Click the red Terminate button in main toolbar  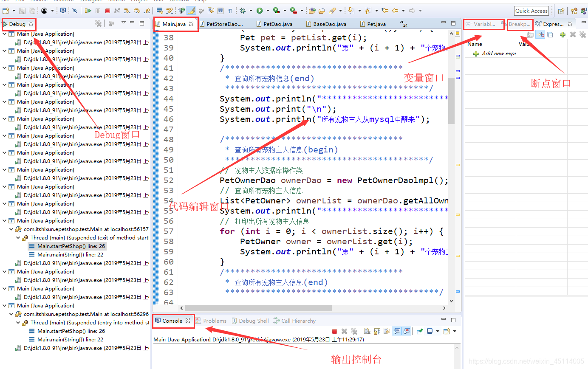tap(107, 11)
